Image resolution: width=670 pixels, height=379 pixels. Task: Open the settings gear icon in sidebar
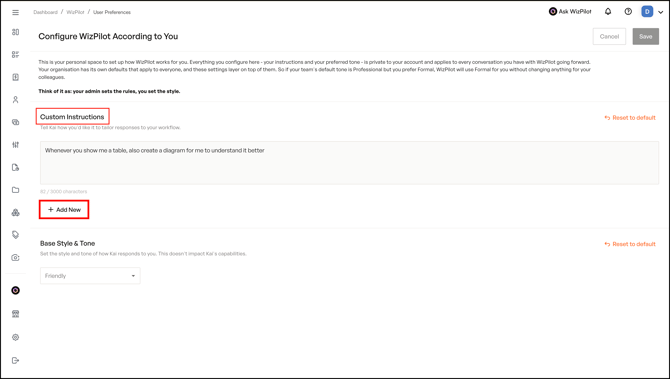click(x=15, y=338)
